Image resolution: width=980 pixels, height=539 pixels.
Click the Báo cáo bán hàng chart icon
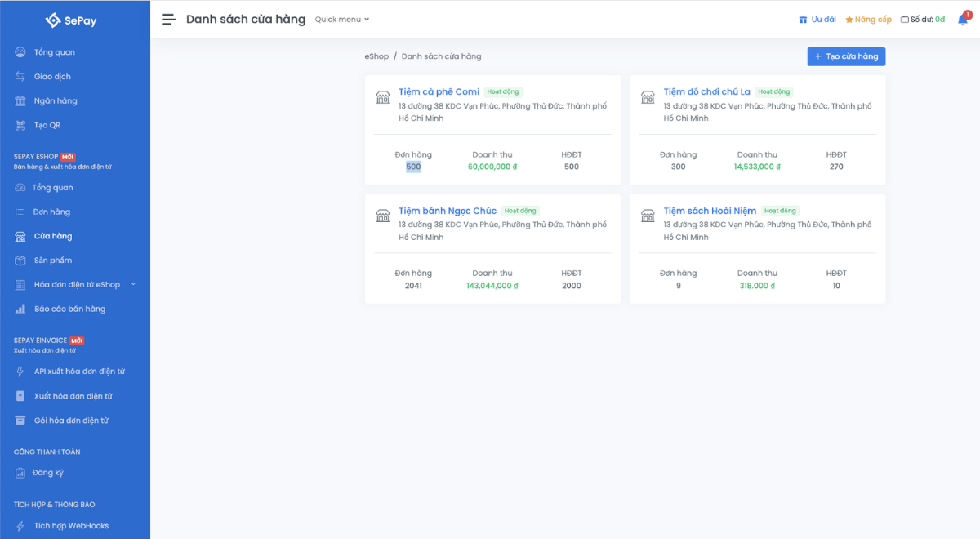coord(20,310)
